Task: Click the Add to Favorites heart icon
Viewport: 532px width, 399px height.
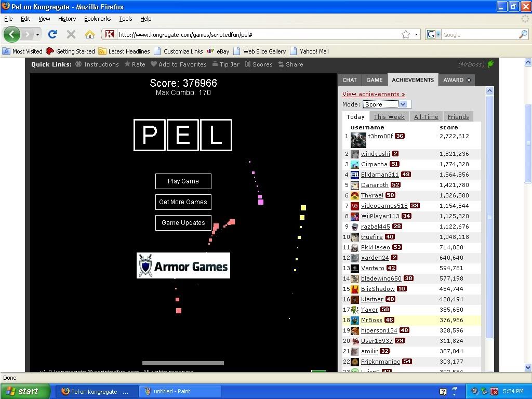Action: pos(154,64)
